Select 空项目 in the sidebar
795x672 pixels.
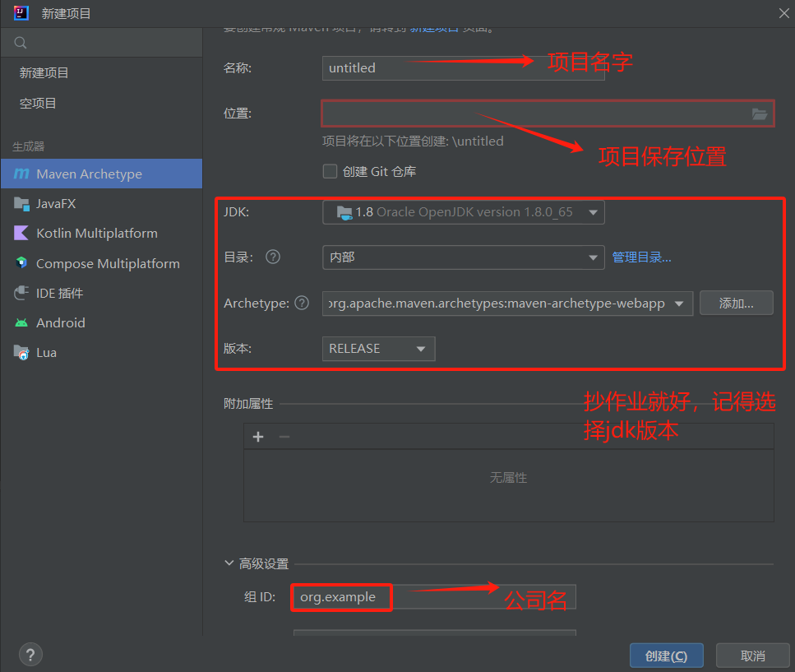point(38,104)
